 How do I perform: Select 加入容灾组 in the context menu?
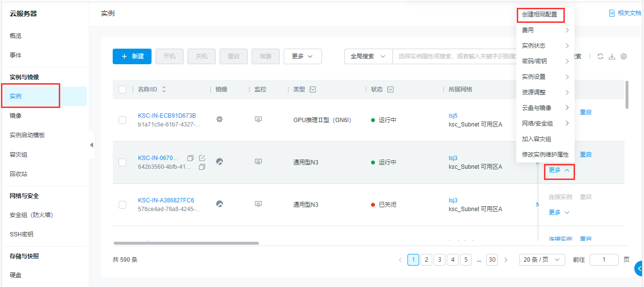click(536, 139)
